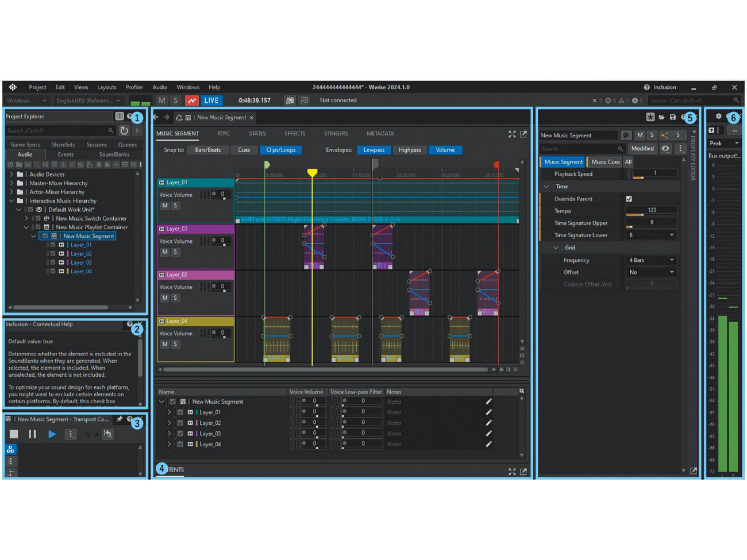Click the LIVE capture button in toolbar

point(211,101)
